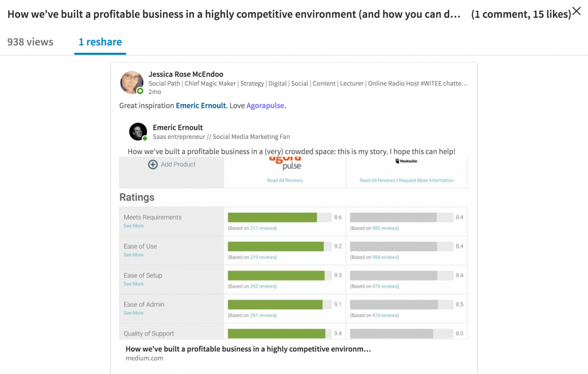Open the Agorapulse mention link

(265, 106)
